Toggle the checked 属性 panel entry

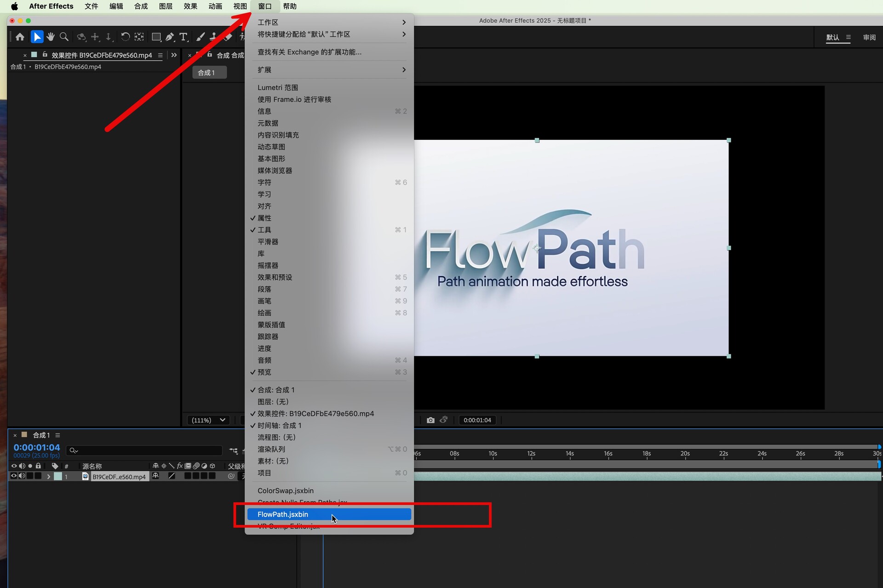(x=329, y=218)
